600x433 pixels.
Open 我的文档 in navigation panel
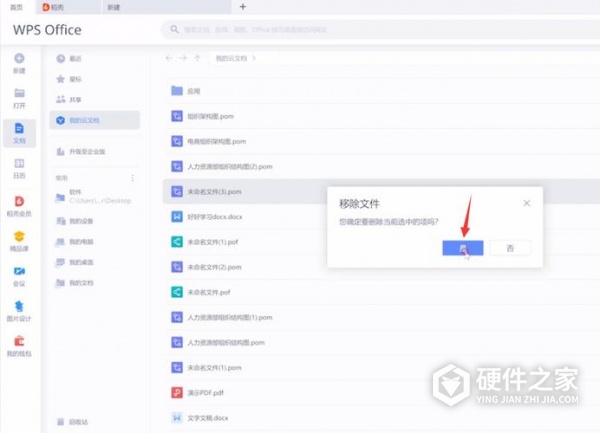click(75, 283)
